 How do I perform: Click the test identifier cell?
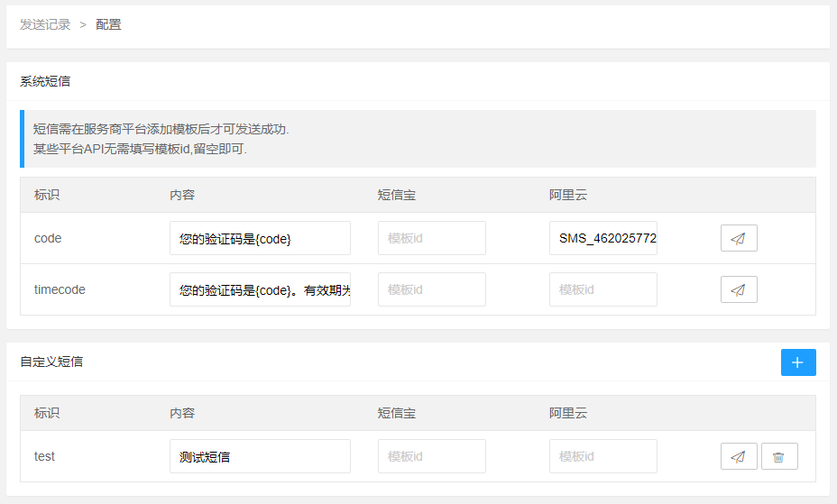[44, 456]
